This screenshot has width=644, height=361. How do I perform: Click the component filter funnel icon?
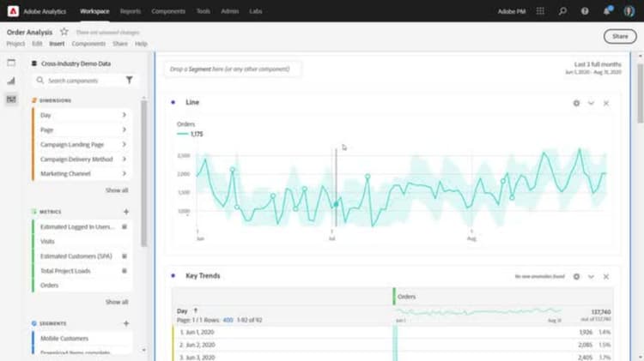[x=129, y=81]
